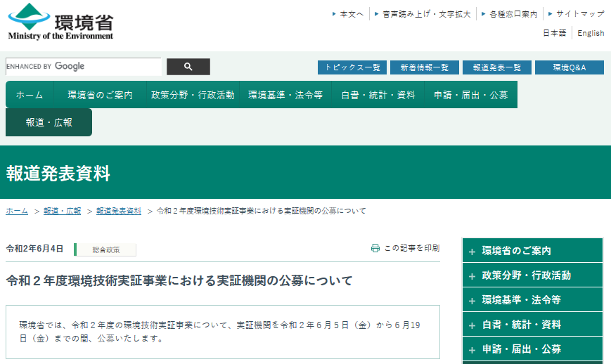Expand 環境基準・法令等 sidebar section
The height and width of the screenshot is (364, 611).
pos(532,300)
